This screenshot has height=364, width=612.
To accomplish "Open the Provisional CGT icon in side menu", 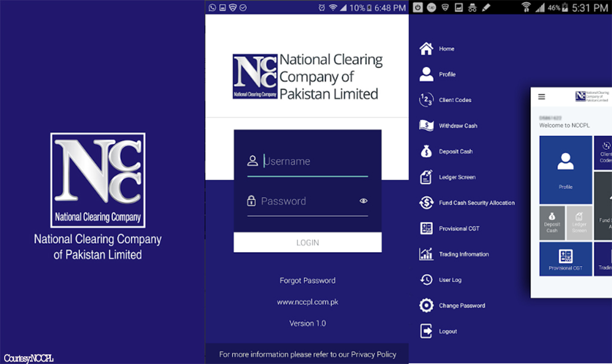I will click(x=426, y=229).
